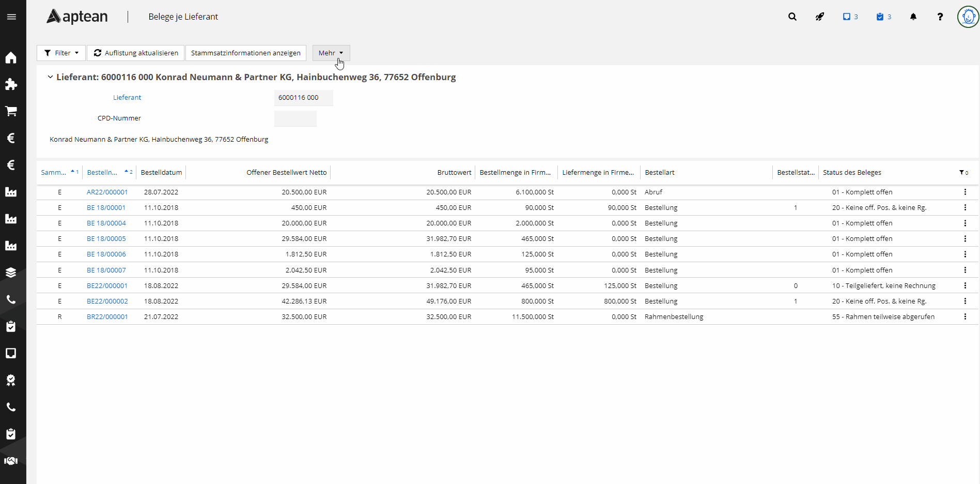The width and height of the screenshot is (980, 484).
Task: Open the puzzle piece module in sidebar
Action: click(11, 84)
